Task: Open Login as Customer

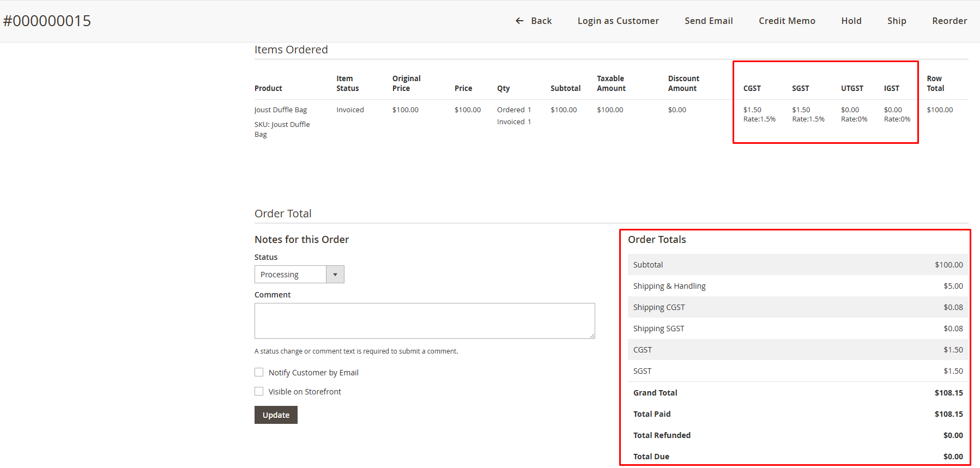Action: [618, 21]
